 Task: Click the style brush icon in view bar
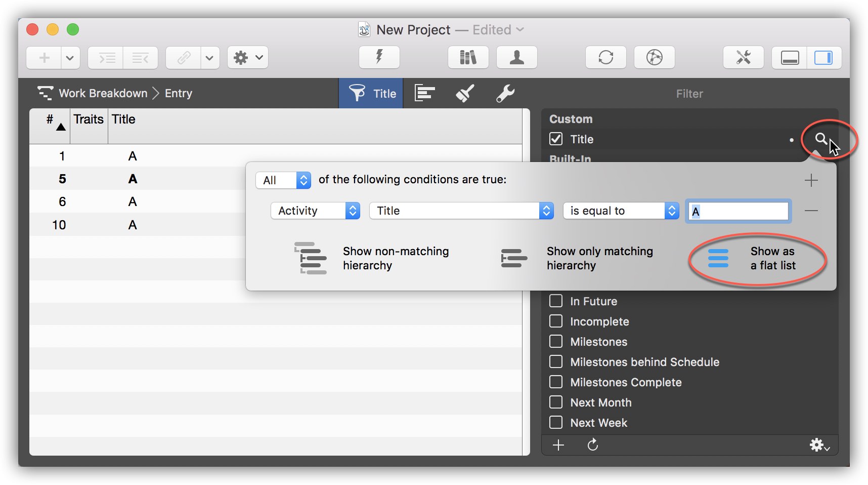pyautogui.click(x=465, y=93)
